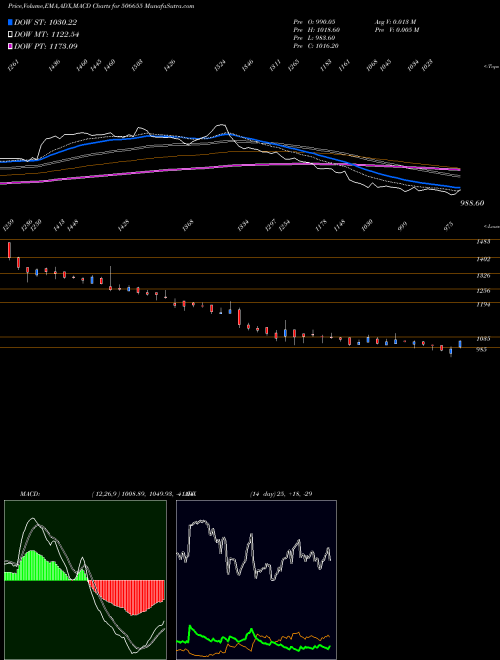This screenshot has width=500, height=660.
Task: Select the 'Pre L: 983.60' value
Action: point(315,38)
